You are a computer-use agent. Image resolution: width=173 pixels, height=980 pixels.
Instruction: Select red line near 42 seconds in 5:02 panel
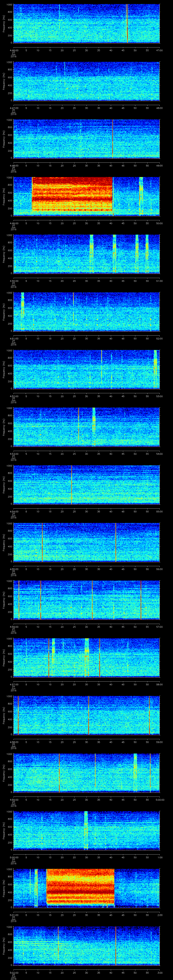(x=116, y=945)
